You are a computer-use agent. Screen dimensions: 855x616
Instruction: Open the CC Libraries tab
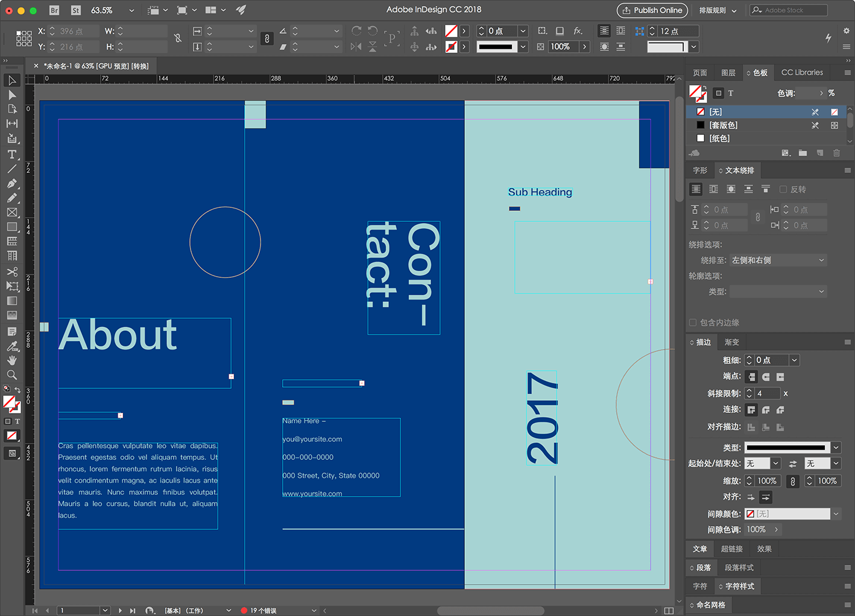tap(801, 72)
